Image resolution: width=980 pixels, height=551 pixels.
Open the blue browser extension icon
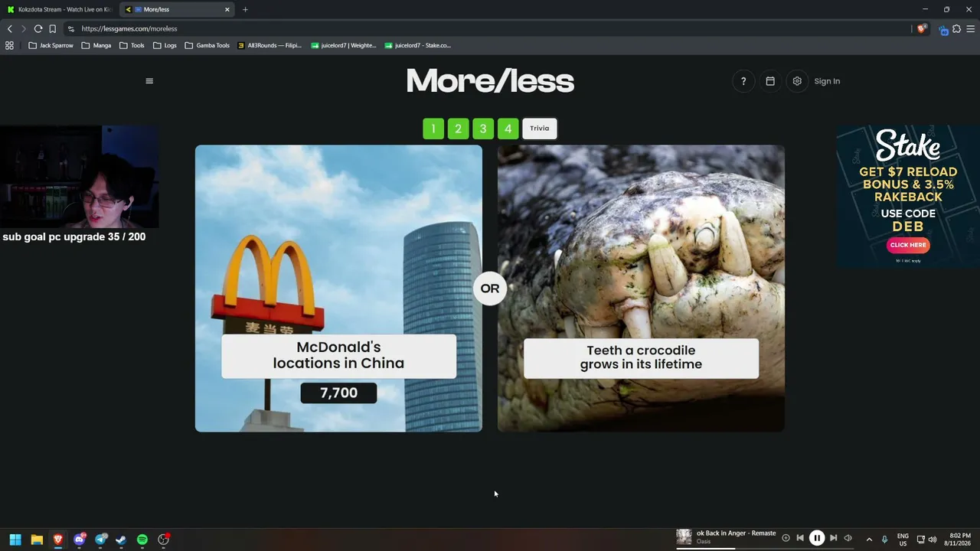943,29
